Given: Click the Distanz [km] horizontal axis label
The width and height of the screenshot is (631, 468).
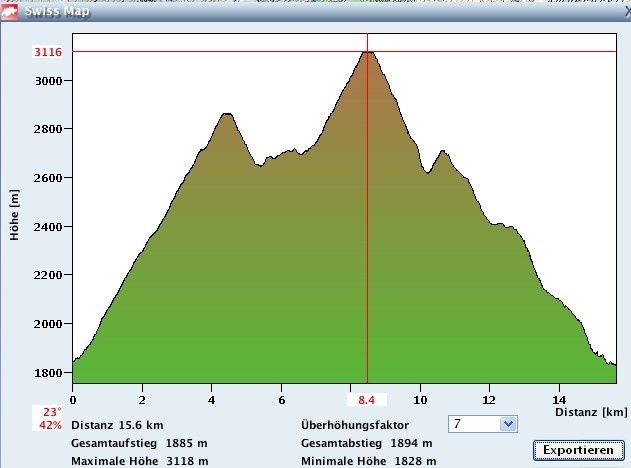Looking at the screenshot, I should (590, 411).
